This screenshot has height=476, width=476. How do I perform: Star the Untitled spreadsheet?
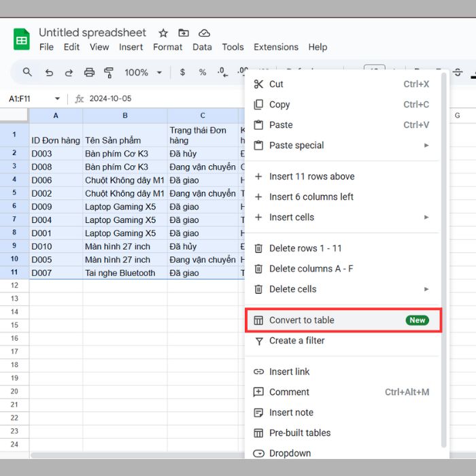163,33
